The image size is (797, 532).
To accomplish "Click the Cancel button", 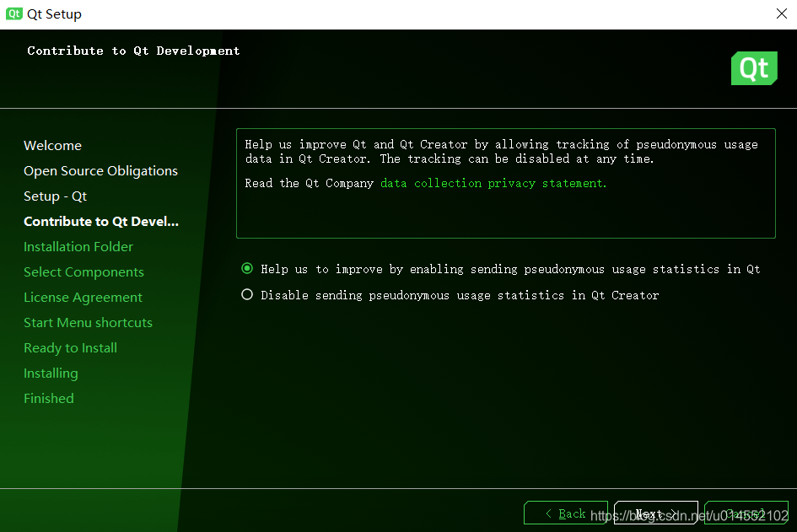I will tap(746, 513).
